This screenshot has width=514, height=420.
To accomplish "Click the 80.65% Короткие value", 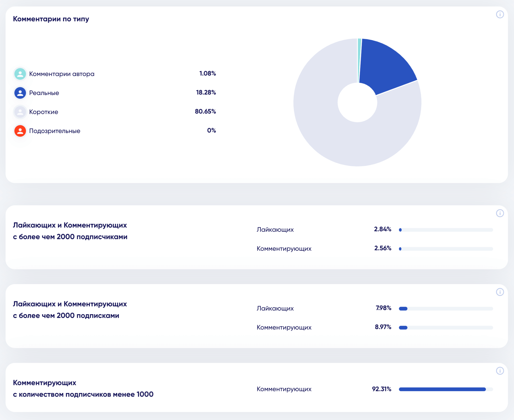I will pos(205,111).
